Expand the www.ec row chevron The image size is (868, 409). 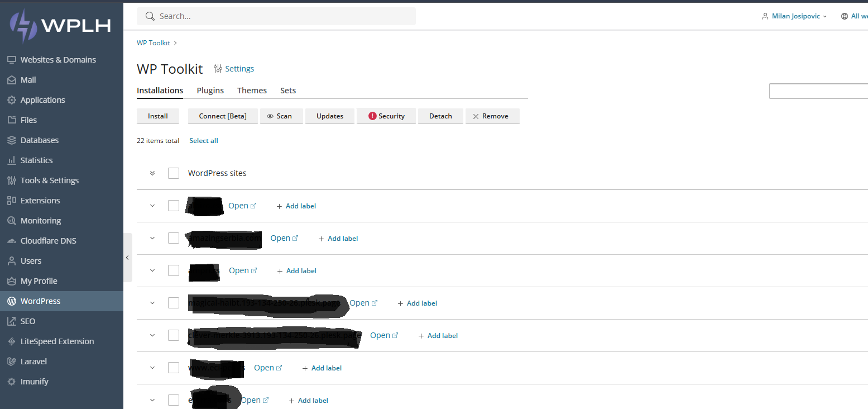(x=152, y=368)
